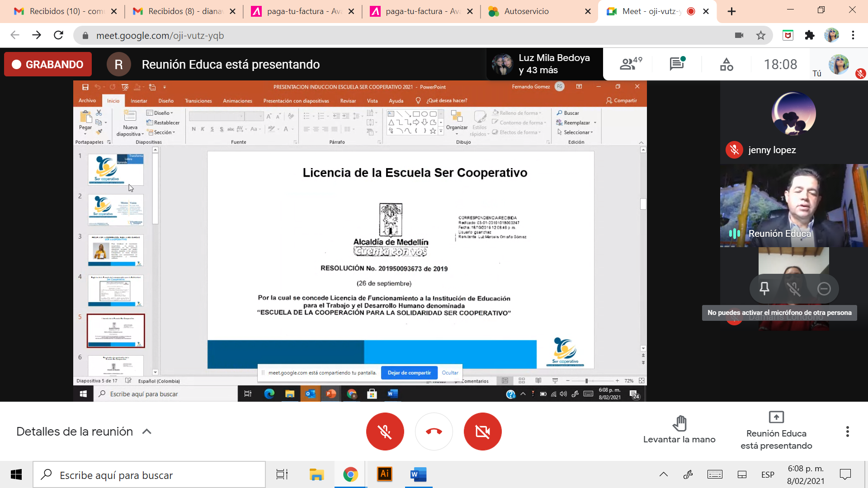Open the Chrome three-dot menu
This screenshot has height=488, width=868.
(x=853, y=35)
